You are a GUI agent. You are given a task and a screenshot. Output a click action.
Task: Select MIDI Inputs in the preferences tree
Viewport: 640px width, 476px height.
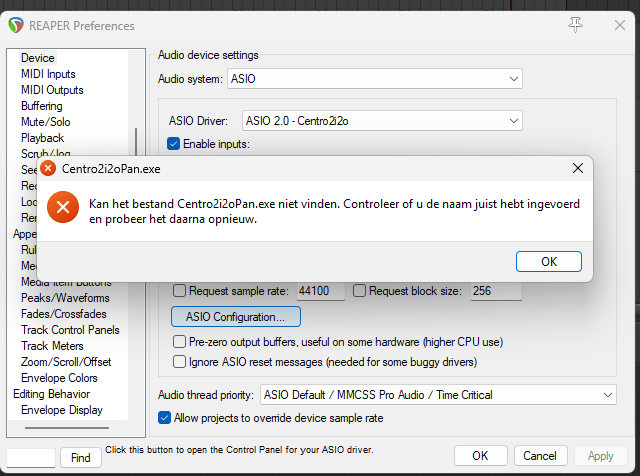[x=48, y=74]
